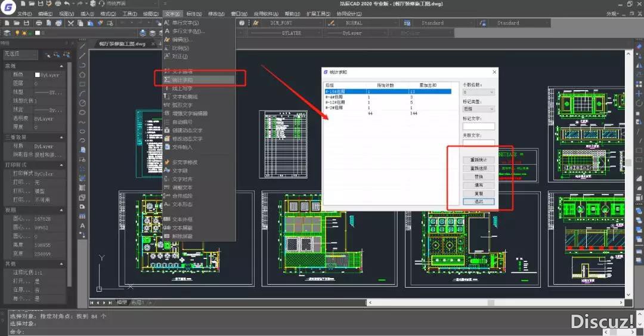Click the 重新统计 button

(478, 160)
